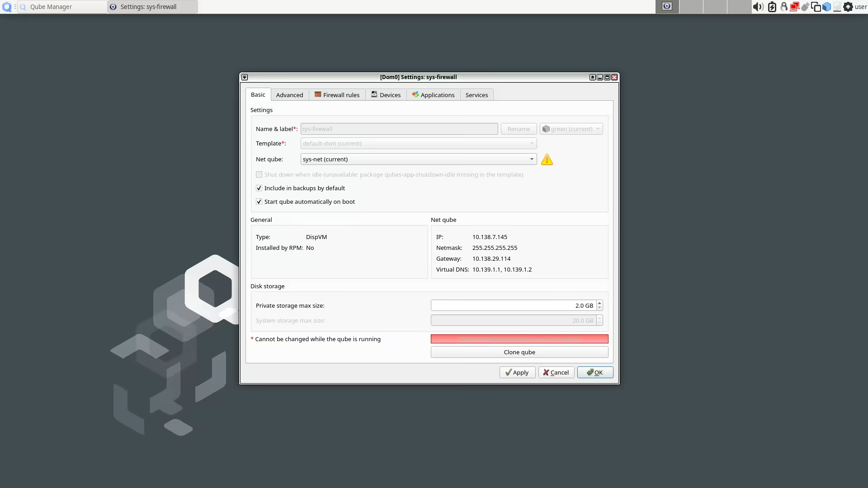Confirm with the OK button
868x488 pixels.
(595, 372)
